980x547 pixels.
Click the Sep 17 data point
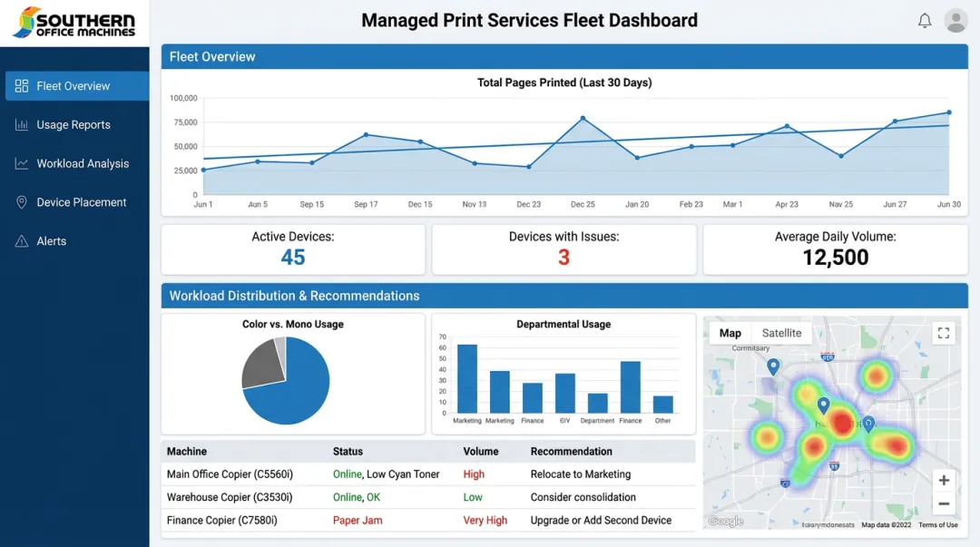[x=366, y=134]
